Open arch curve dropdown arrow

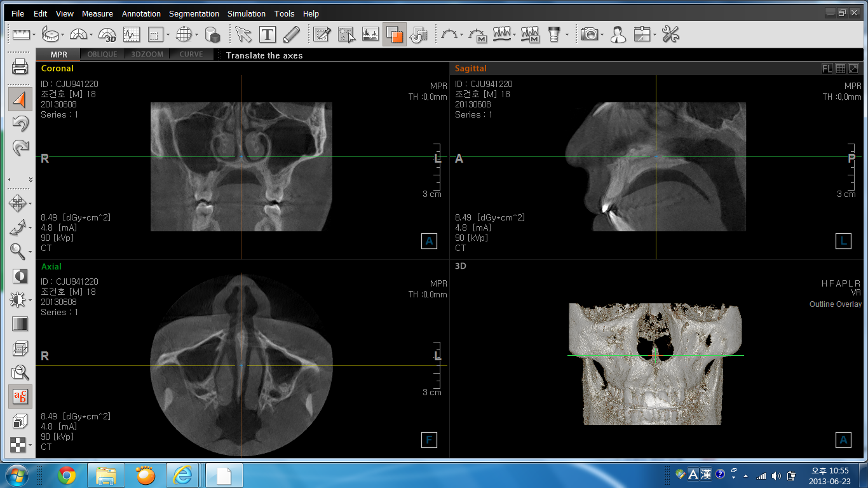tap(462, 35)
